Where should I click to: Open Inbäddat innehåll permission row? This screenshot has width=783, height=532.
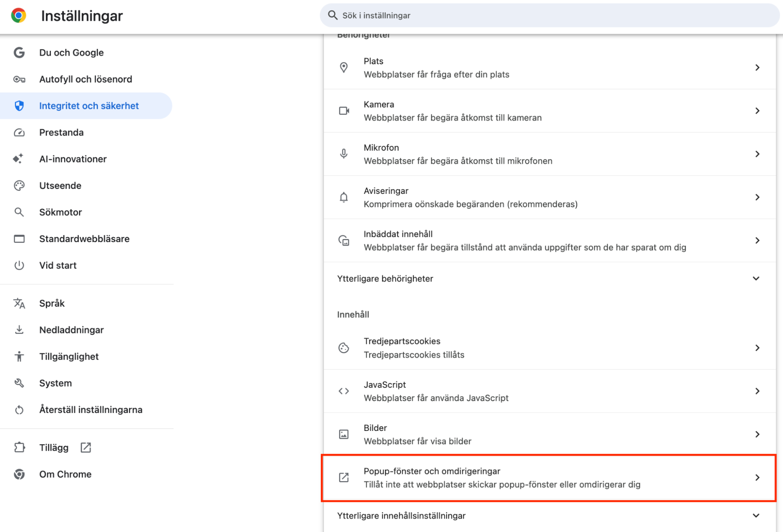[550, 241]
